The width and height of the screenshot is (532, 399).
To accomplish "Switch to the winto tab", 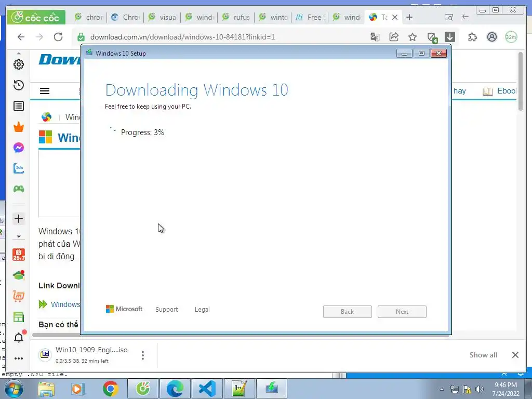I will pyautogui.click(x=273, y=17).
